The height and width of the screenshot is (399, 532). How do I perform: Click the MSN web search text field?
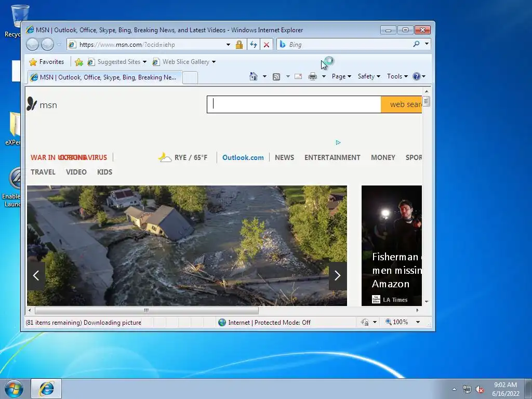[294, 104]
